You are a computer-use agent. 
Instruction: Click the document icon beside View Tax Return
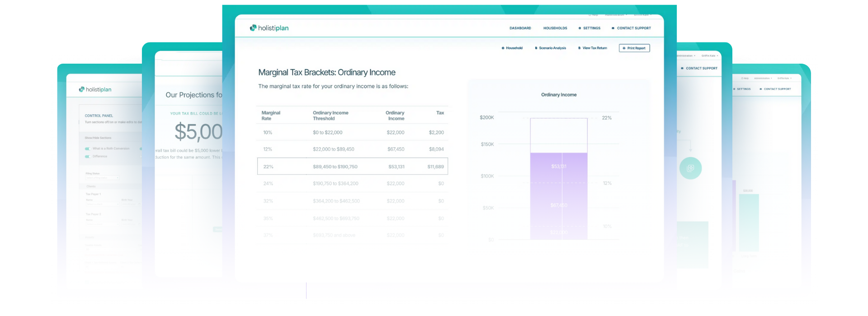579,48
